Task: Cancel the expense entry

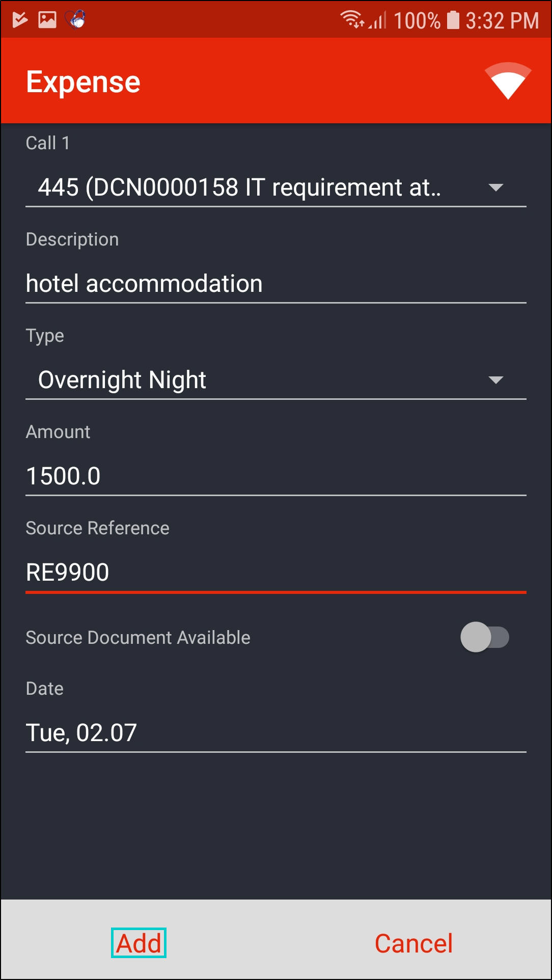Action: 413,943
